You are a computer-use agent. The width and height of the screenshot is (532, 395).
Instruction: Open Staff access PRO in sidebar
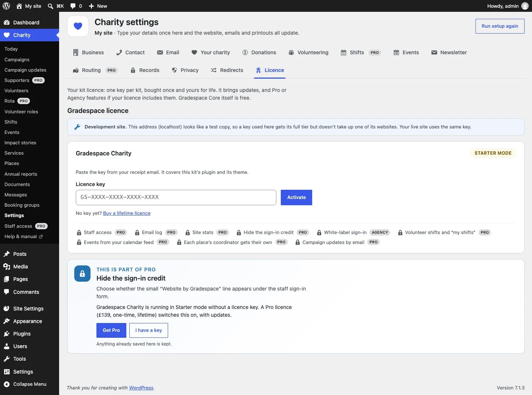click(26, 226)
